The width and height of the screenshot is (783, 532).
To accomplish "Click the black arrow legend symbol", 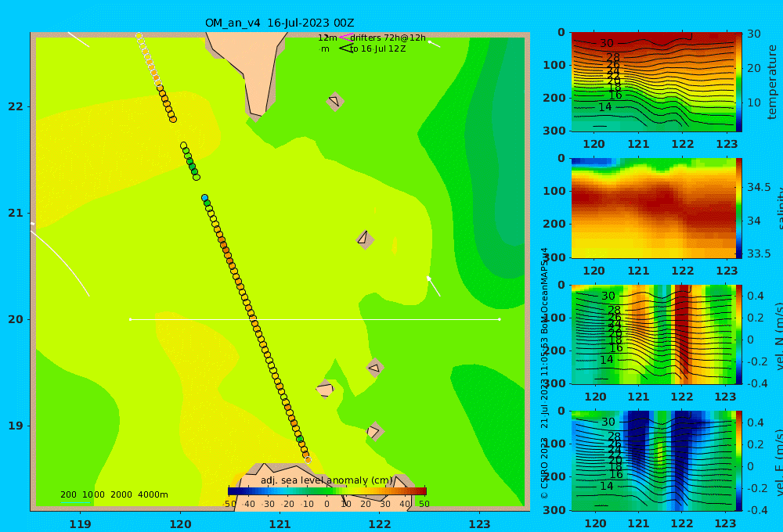I will tap(346, 49).
